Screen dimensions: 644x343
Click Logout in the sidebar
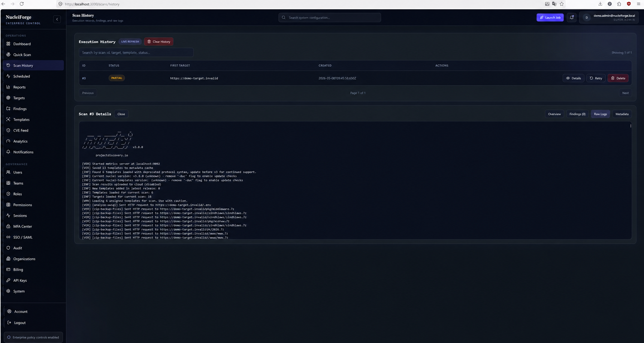[20, 323]
